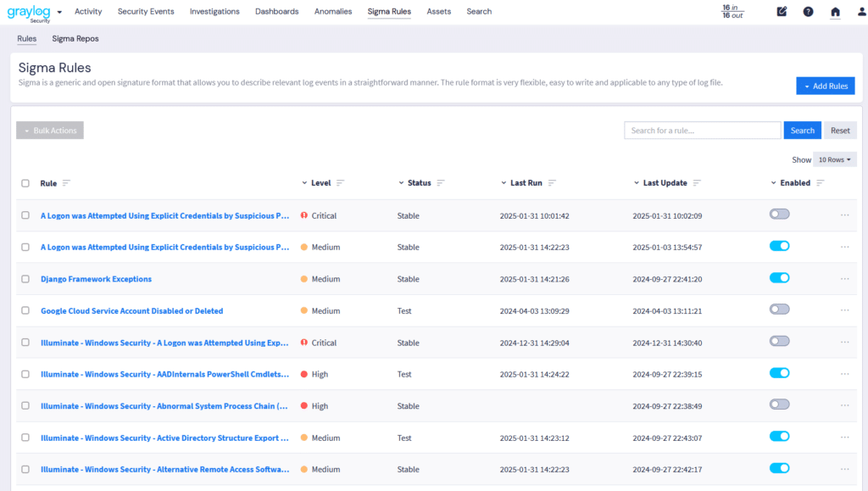Switch to the Sigma Repos tab
The width and height of the screenshot is (868, 491).
pos(75,38)
